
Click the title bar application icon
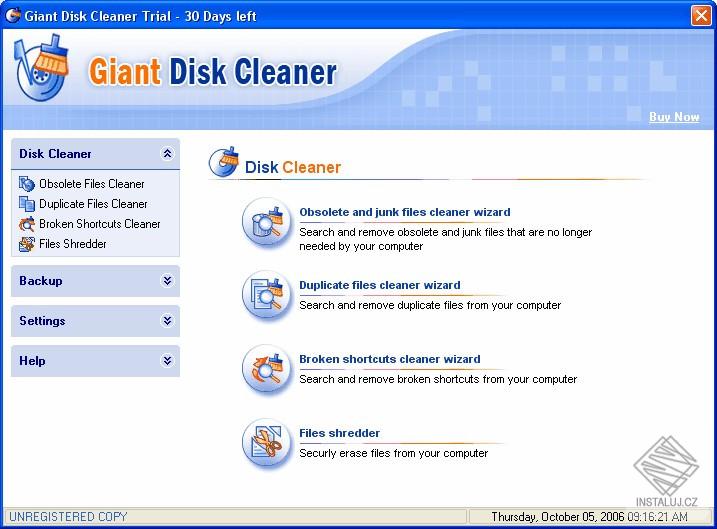(x=13, y=16)
